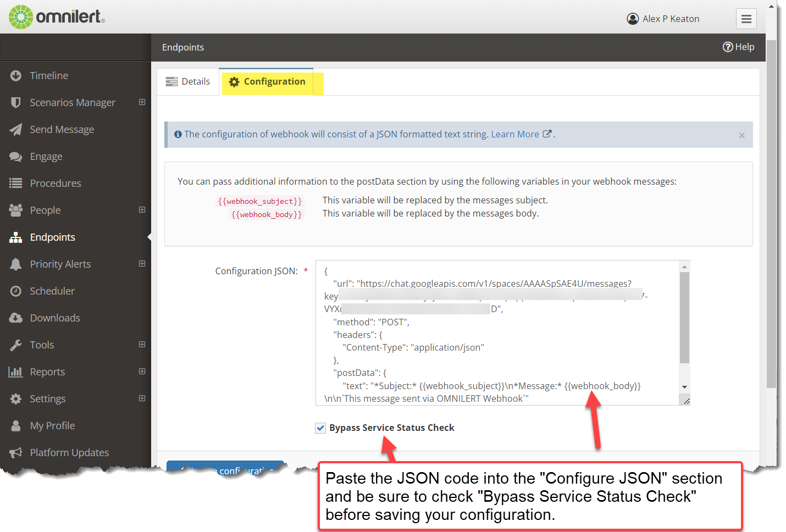Dismiss the webhook info banner
Viewport: 786px width, 532px height.
point(742,135)
